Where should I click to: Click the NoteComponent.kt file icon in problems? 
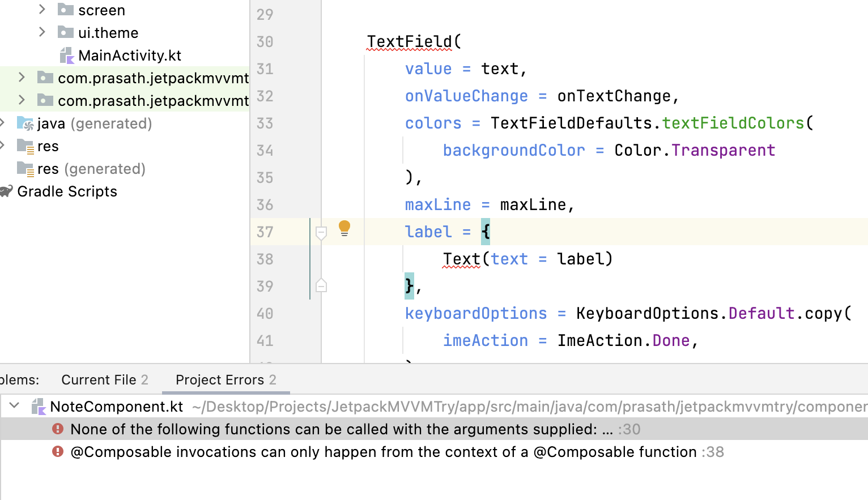click(39, 407)
